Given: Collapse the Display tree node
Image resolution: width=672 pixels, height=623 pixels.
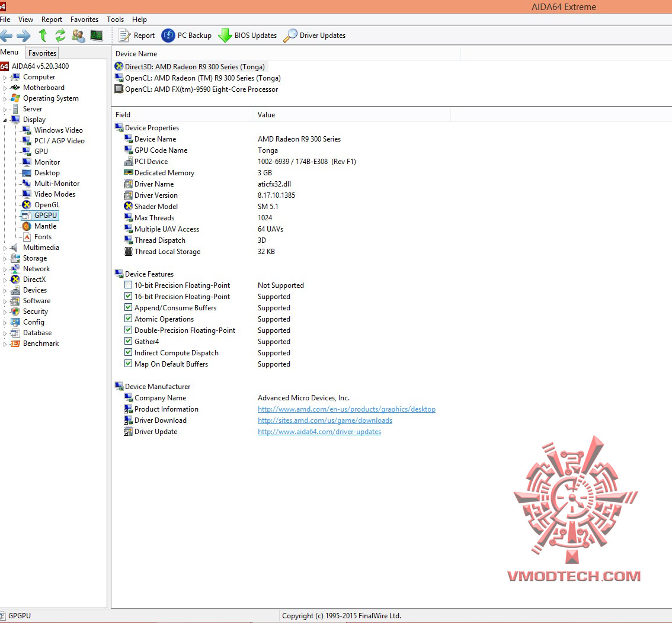Looking at the screenshot, I should pyautogui.click(x=5, y=120).
